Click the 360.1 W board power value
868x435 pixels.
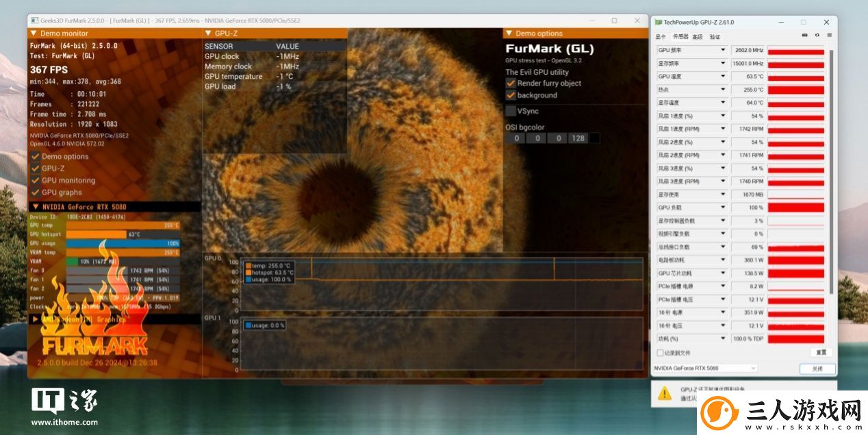(748, 260)
